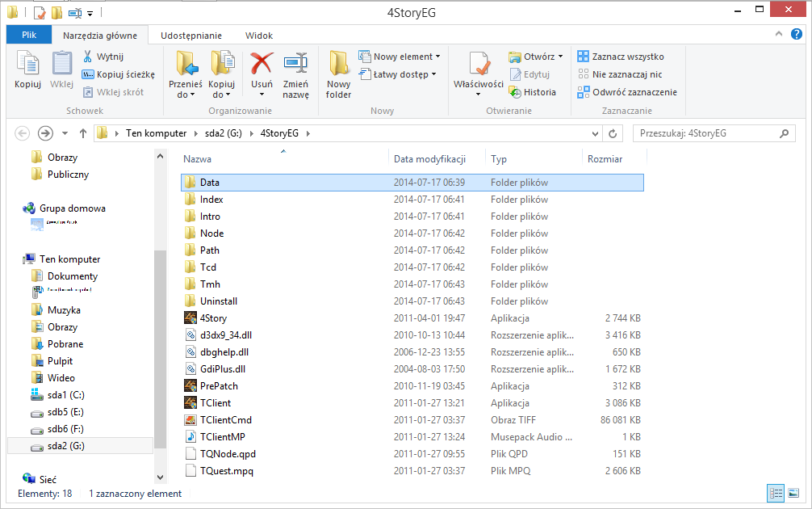Select the TClient application
Screen dimensions: 812x509
412,402
